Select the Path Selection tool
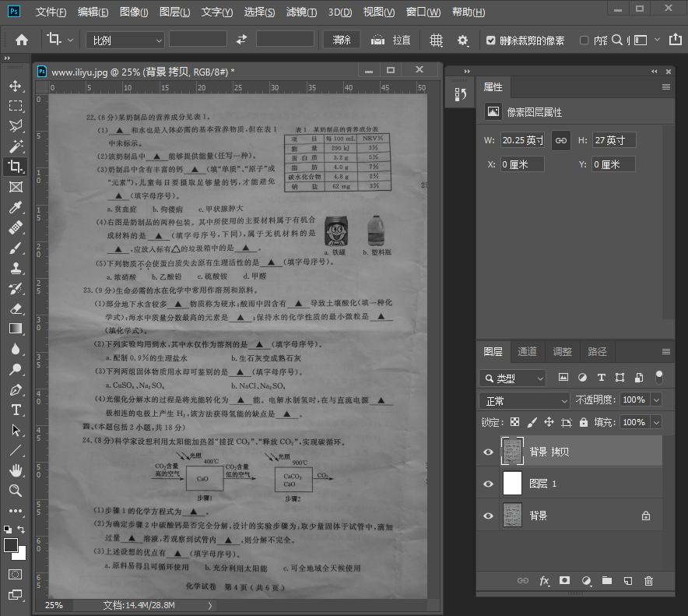688x616 pixels. tap(16, 431)
